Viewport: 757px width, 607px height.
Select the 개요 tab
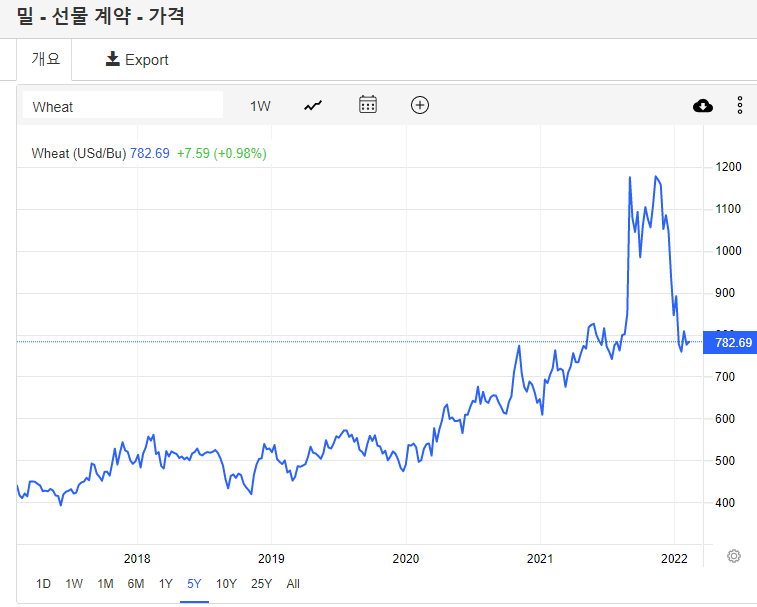coord(45,59)
